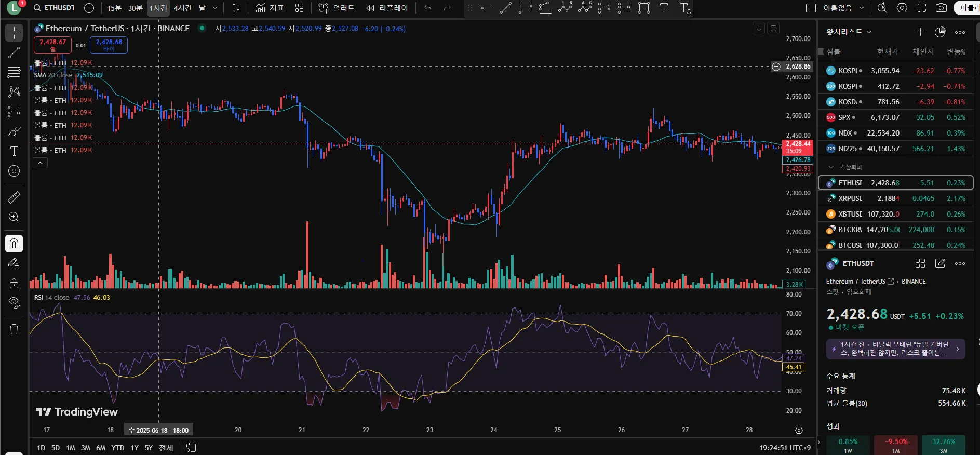The width and height of the screenshot is (980, 455).
Task: Switch to the 4시간 timeframe
Action: tap(182, 8)
